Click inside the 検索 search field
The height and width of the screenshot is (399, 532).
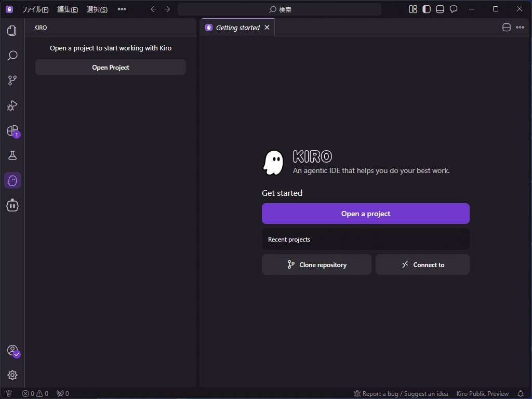click(x=281, y=9)
